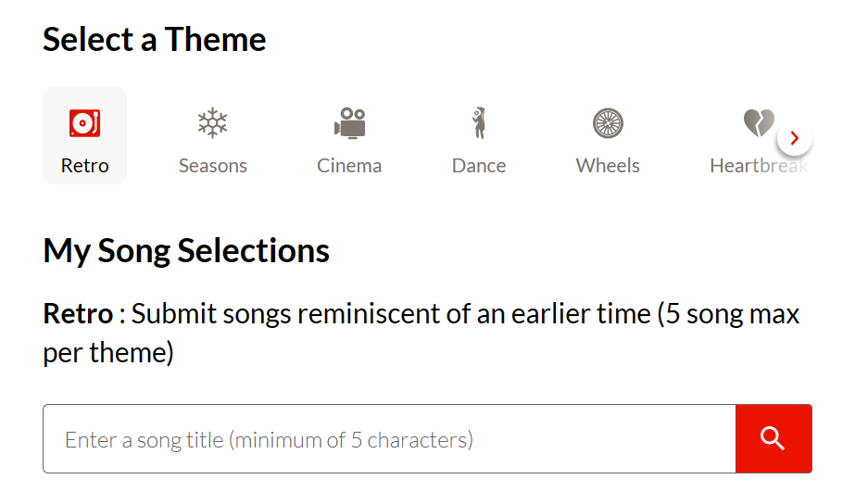Click the bold Retro word in description
The height and width of the screenshot is (492, 868).
coord(78,314)
